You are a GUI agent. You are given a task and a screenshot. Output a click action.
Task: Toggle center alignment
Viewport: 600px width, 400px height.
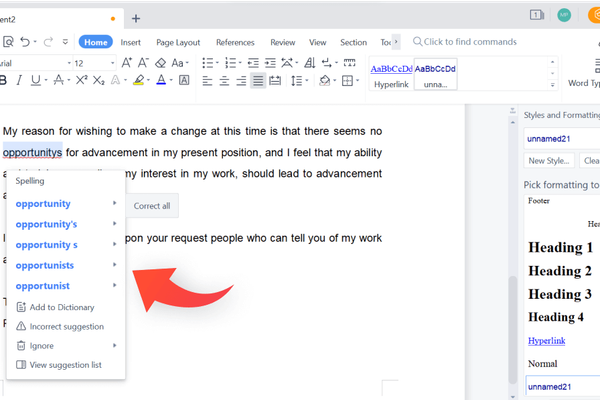click(224, 81)
